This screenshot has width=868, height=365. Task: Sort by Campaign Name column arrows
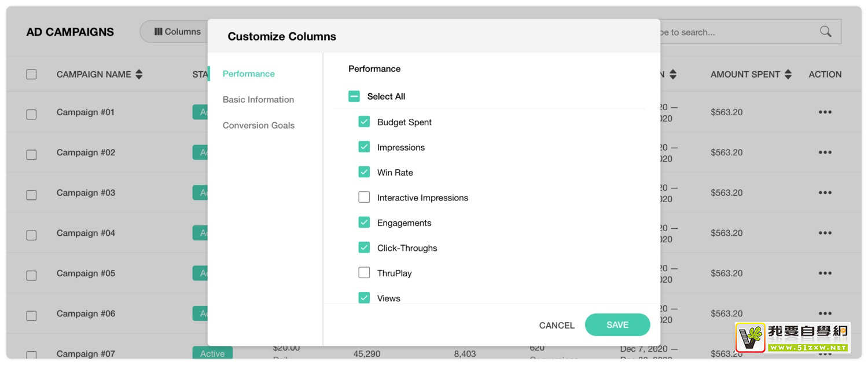pos(139,74)
